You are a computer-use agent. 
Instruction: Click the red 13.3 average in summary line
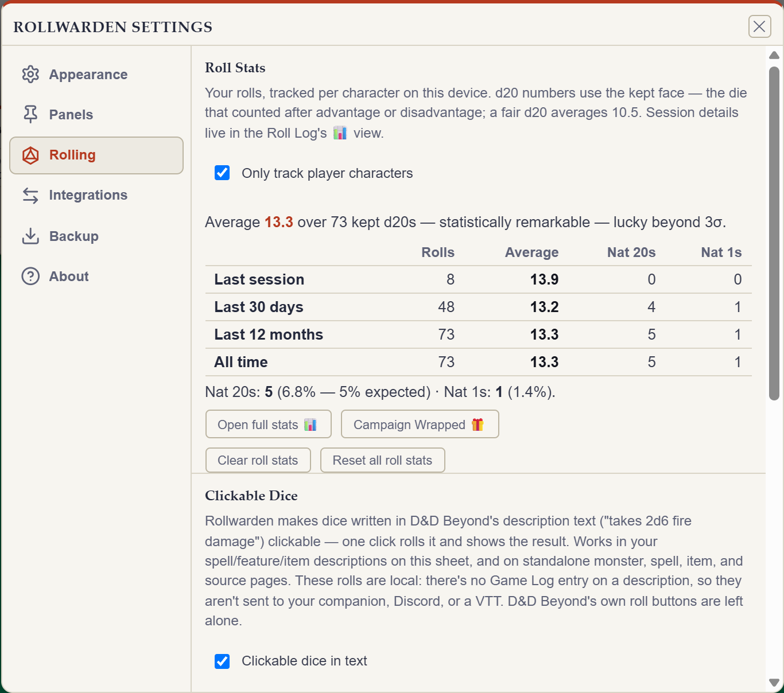tap(279, 222)
